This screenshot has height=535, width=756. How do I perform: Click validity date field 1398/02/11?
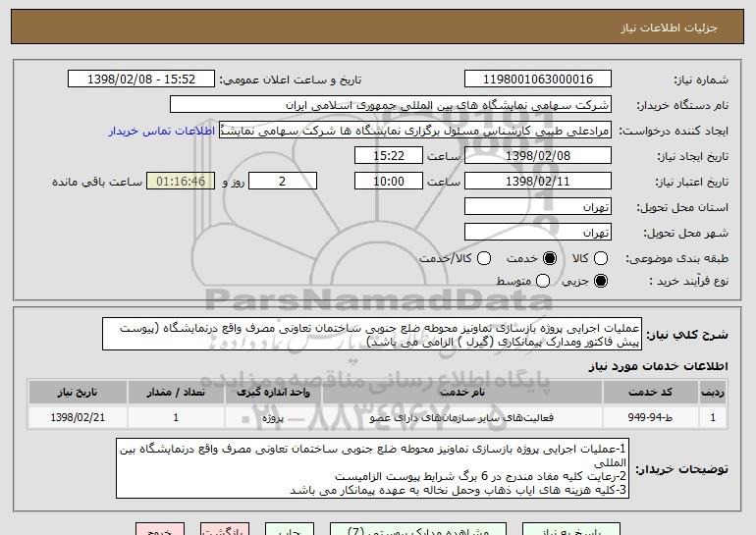coord(538,182)
